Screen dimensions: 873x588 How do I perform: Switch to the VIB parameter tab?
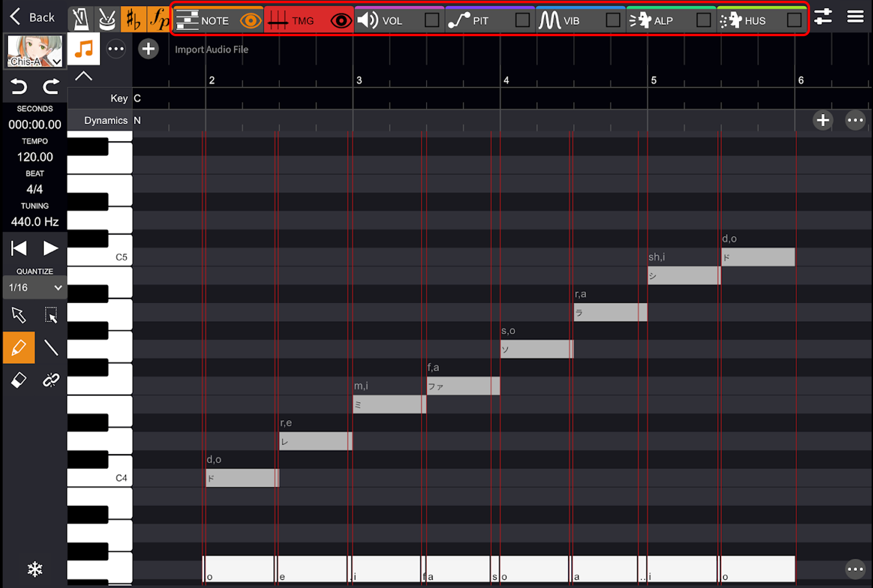[567, 20]
